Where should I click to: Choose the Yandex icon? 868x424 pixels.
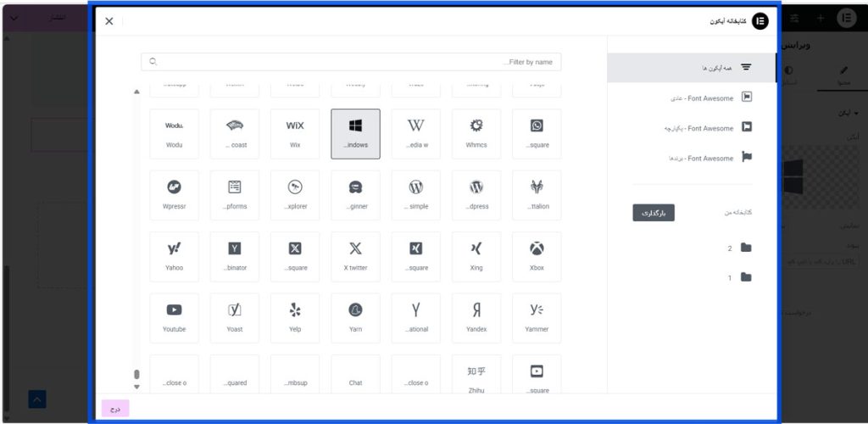point(476,317)
